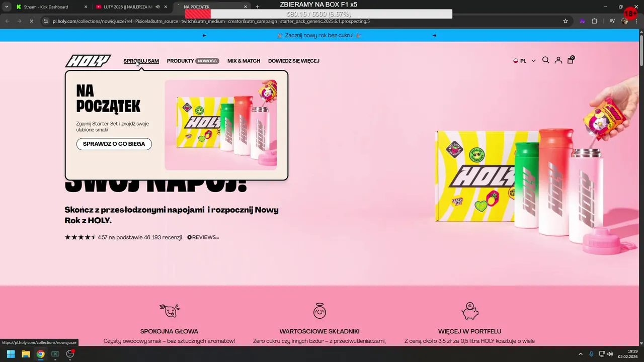The height and width of the screenshot is (362, 644).
Task: Go back in browser history
Action: tap(7, 21)
